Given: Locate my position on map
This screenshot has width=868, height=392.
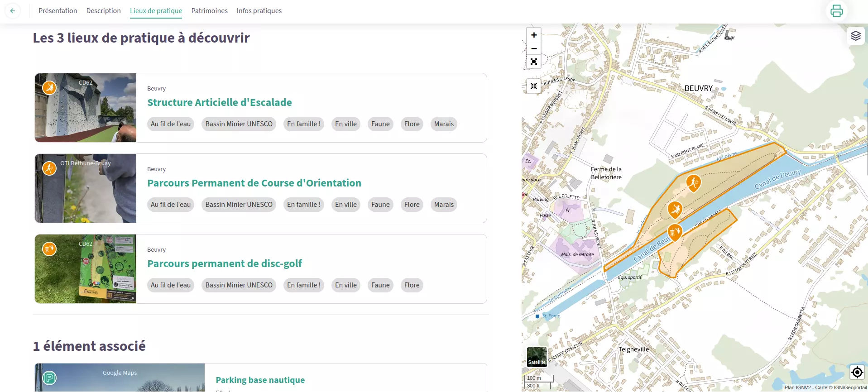Looking at the screenshot, I should 857,372.
